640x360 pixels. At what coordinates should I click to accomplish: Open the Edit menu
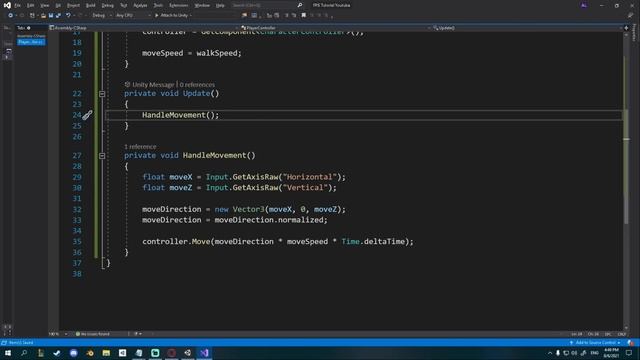click(31, 5)
